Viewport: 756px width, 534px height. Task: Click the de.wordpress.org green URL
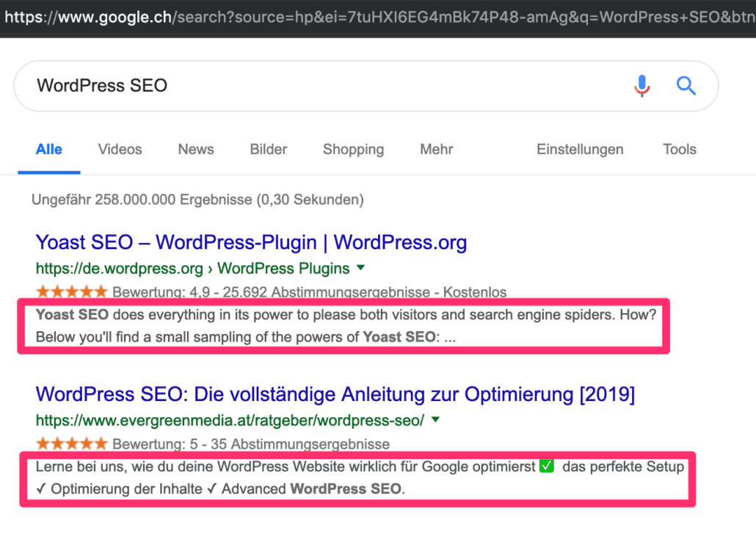click(x=192, y=268)
